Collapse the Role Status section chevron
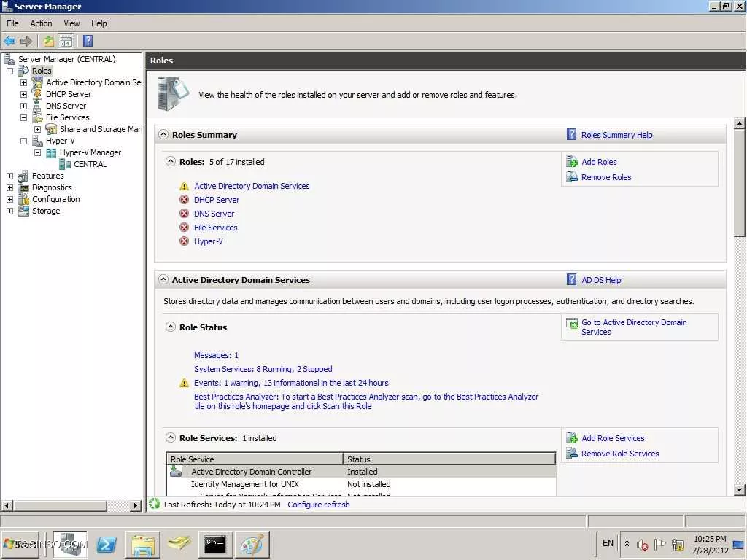This screenshot has height=560, width=747. tap(171, 327)
